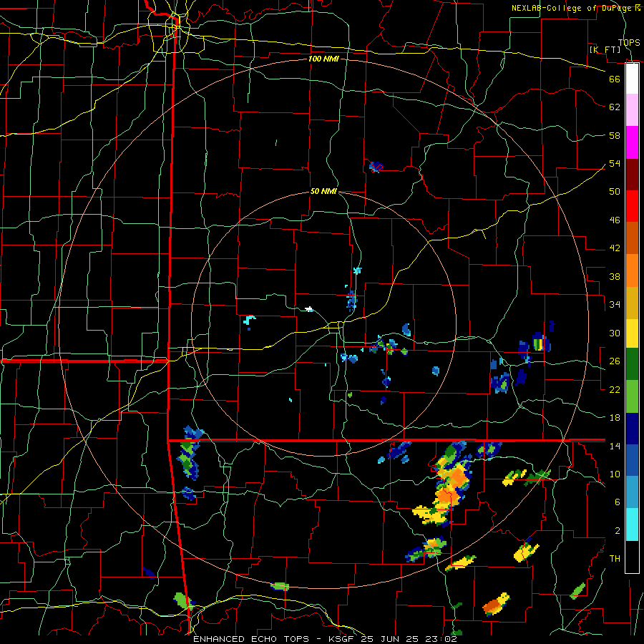Select the 18 value on the legend
The image size is (644, 644).
[x=615, y=418]
